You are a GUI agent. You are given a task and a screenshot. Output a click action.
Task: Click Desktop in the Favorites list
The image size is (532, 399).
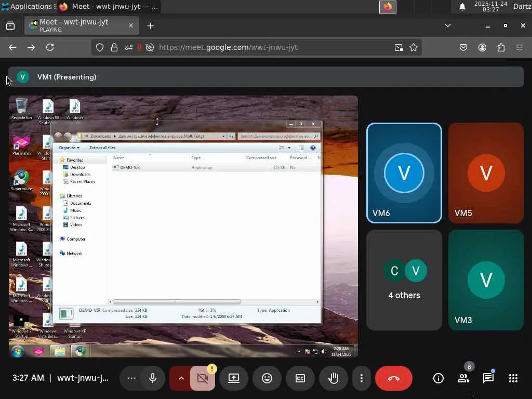coord(77,167)
